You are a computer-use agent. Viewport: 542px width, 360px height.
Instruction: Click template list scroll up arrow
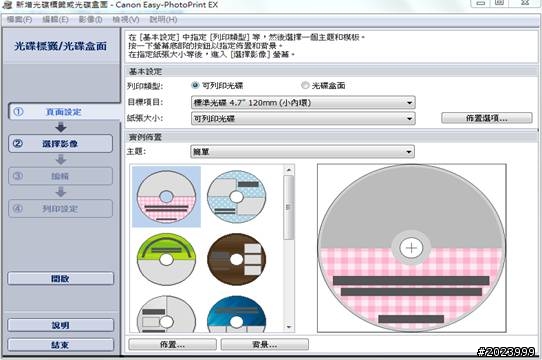point(289,169)
